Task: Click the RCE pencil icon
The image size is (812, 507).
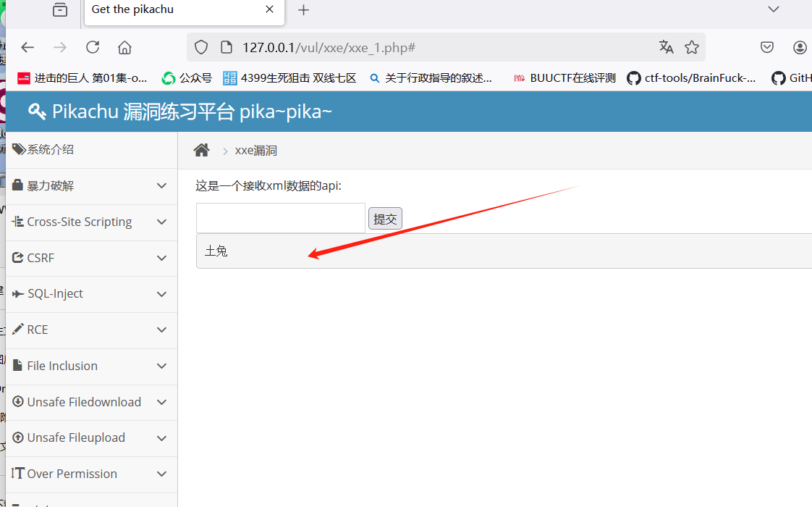Action: [17, 329]
